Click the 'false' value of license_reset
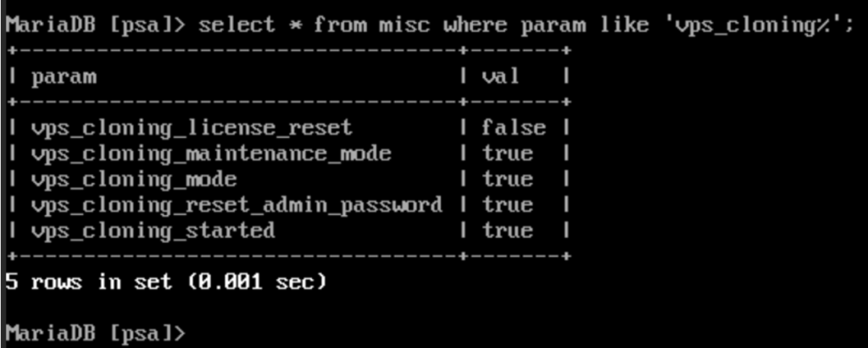 pos(514,128)
